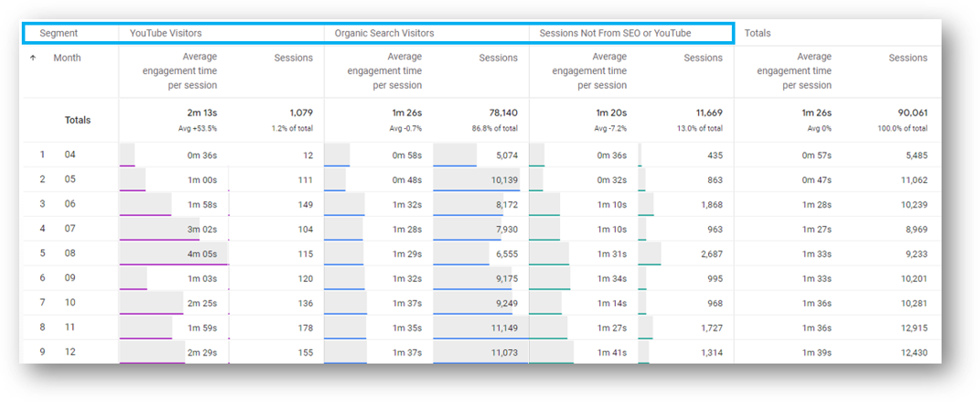Select the bold Totals row label

[x=78, y=120]
